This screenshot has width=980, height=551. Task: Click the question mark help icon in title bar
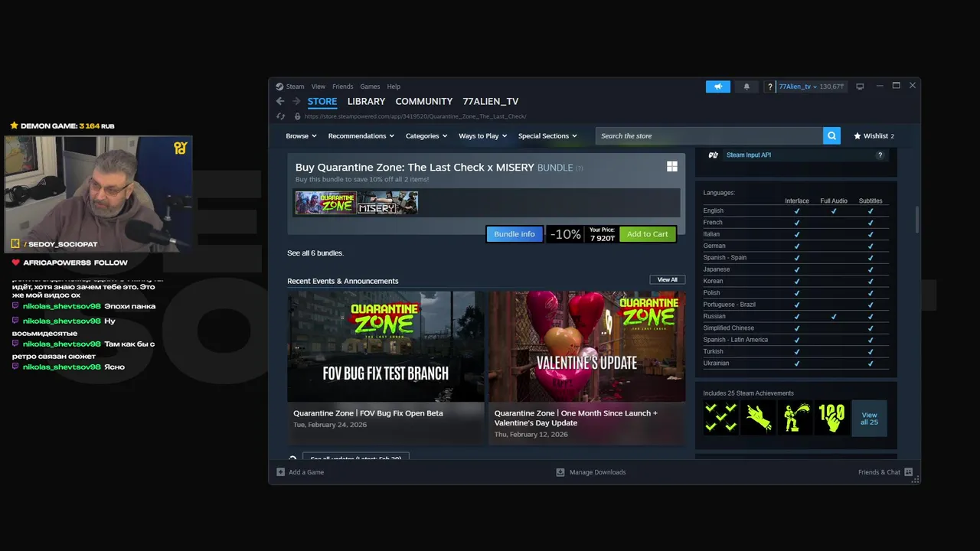[770, 86]
